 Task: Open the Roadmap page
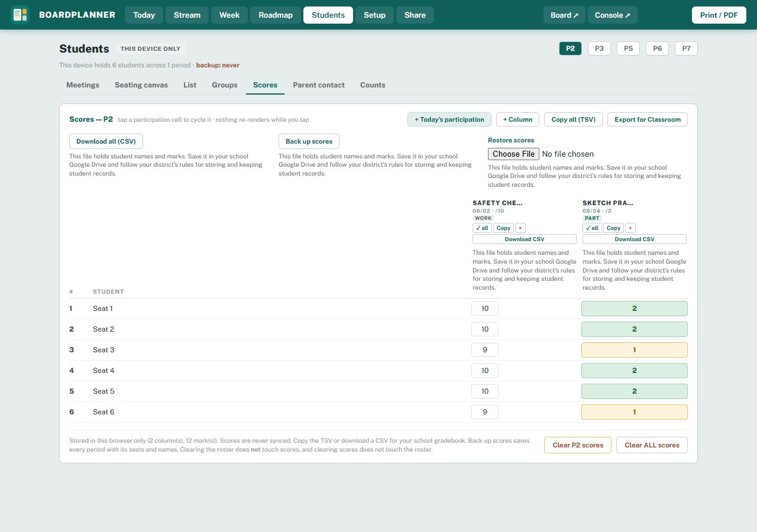[x=276, y=15]
